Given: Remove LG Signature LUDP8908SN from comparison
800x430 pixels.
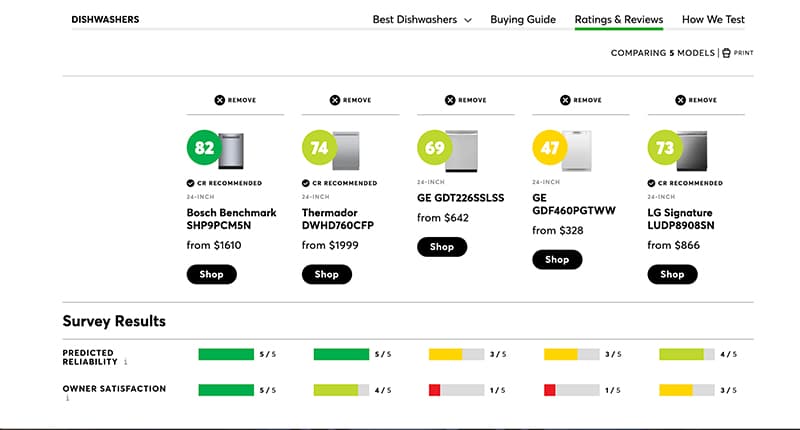Looking at the screenshot, I should pyautogui.click(x=696, y=100).
